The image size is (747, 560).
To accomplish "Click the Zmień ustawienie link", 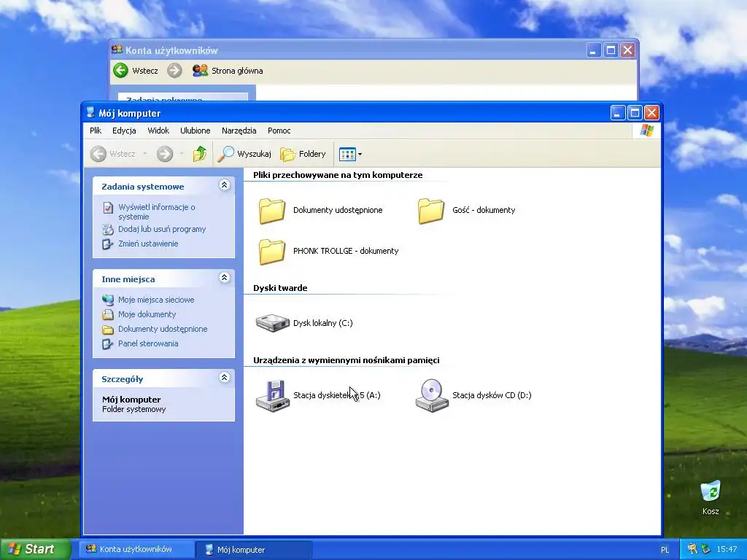I will click(x=148, y=244).
